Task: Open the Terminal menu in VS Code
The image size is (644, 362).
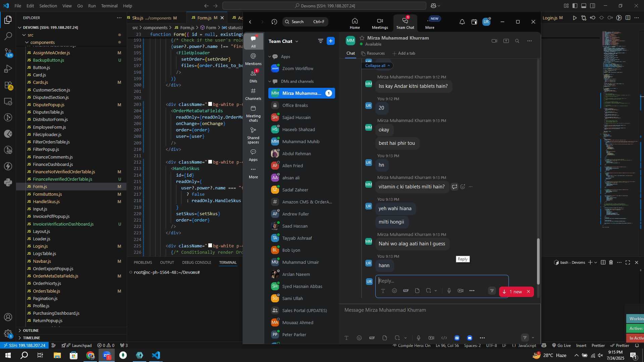Action: click(109, 6)
